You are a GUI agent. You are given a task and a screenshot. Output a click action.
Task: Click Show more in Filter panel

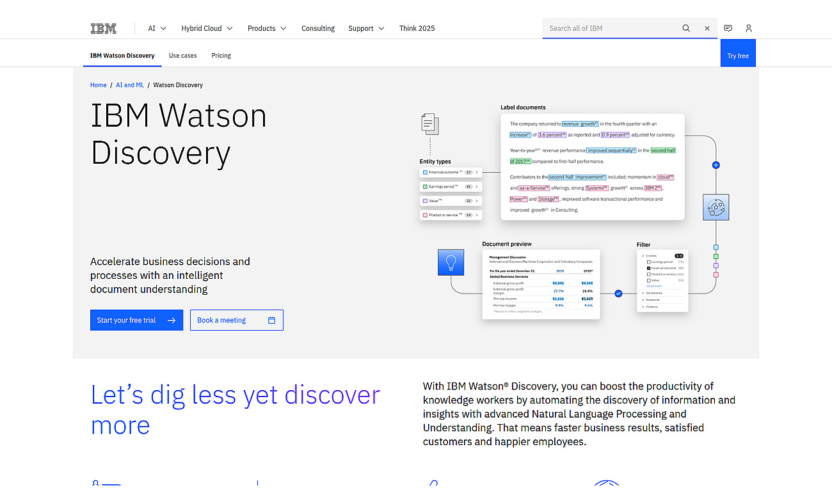(x=654, y=286)
